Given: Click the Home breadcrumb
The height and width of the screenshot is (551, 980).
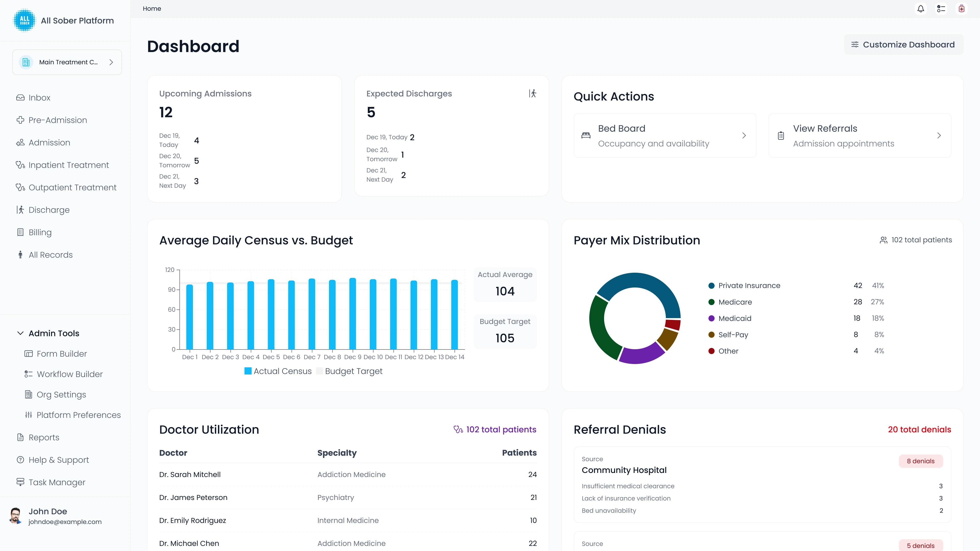Looking at the screenshot, I should pyautogui.click(x=152, y=8).
